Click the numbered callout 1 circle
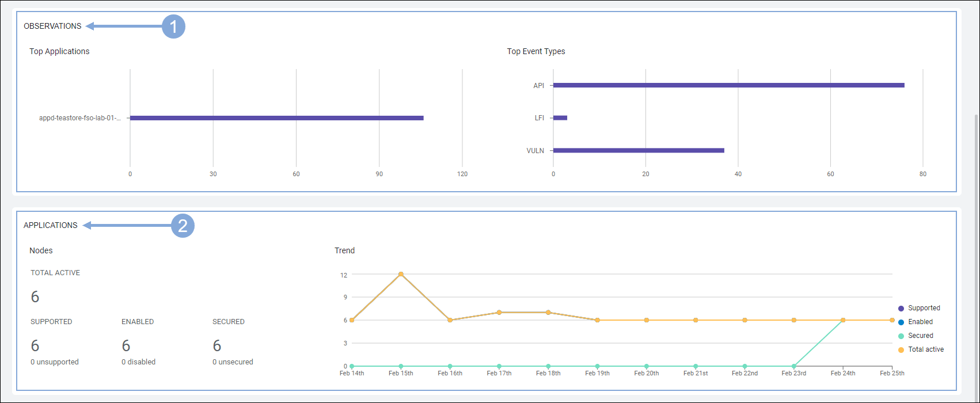Screen dimensions: 980x403 click(173, 26)
